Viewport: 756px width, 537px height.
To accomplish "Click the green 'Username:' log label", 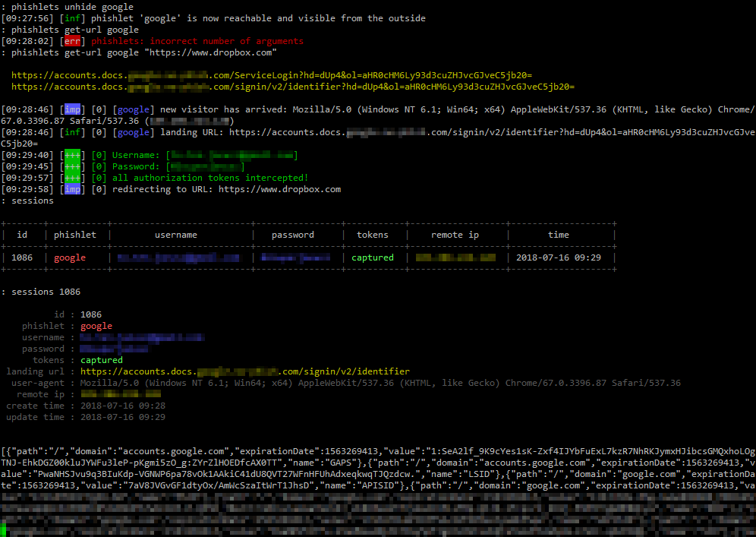I will point(136,155).
